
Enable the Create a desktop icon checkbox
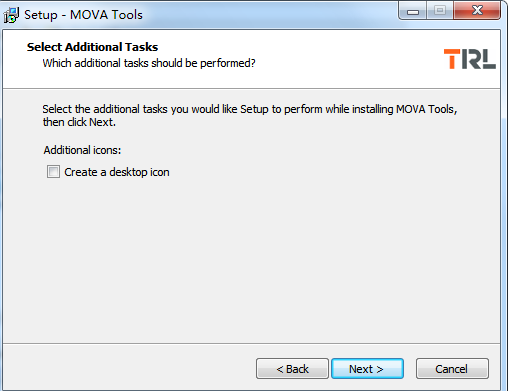point(53,172)
